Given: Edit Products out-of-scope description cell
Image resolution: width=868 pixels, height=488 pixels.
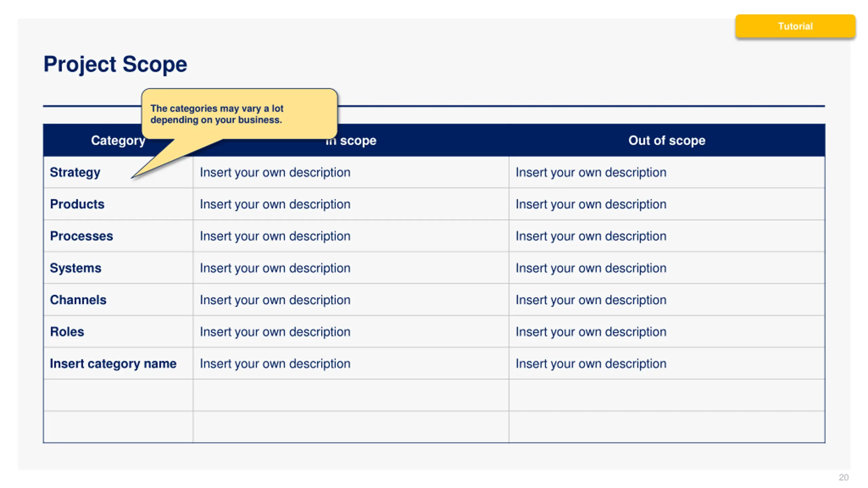Looking at the screenshot, I should [x=667, y=204].
